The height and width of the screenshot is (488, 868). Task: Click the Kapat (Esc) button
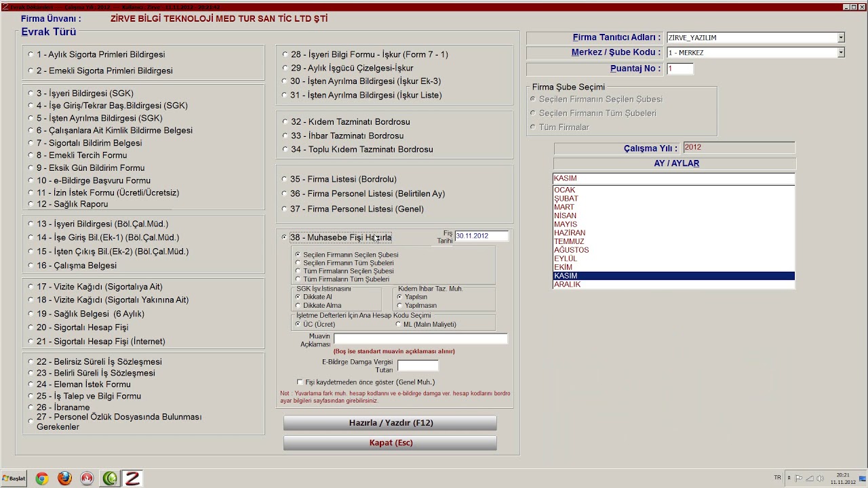click(x=390, y=443)
